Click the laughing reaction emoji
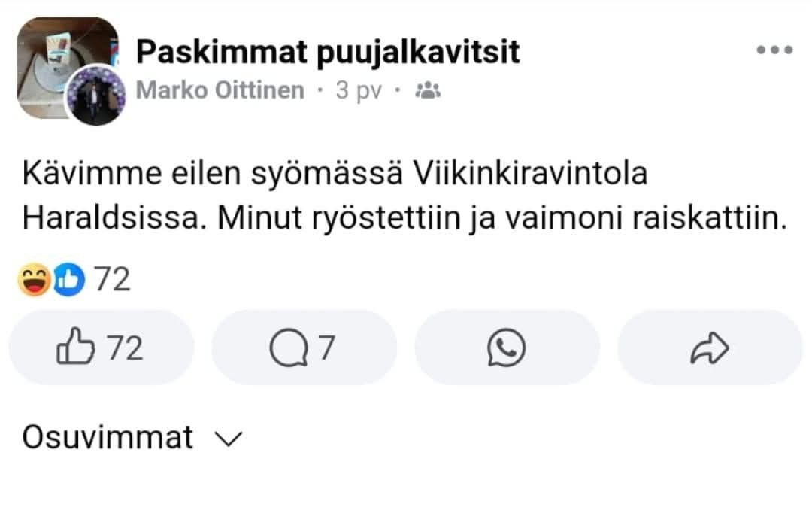Viewport: 812px width, 513px height. coord(36,281)
